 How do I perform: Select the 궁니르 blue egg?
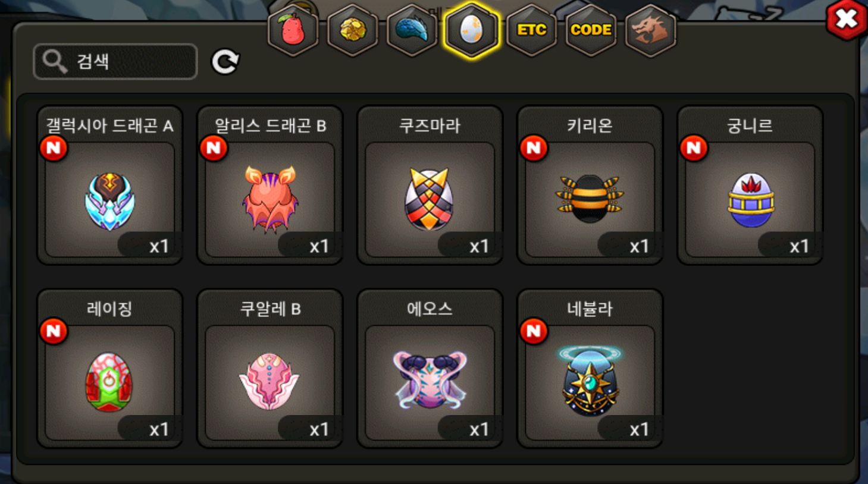pyautogui.click(x=750, y=185)
